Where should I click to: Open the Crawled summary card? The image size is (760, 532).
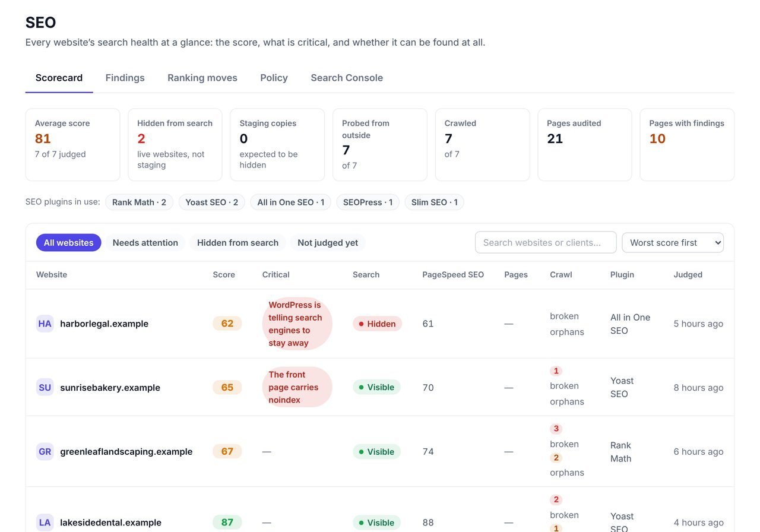[x=482, y=144]
